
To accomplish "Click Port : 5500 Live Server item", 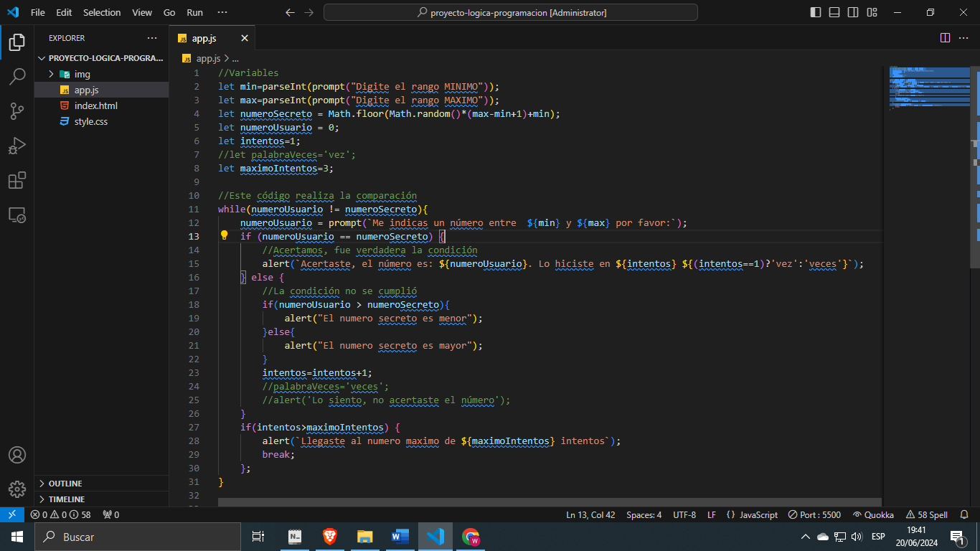I will pos(814,514).
